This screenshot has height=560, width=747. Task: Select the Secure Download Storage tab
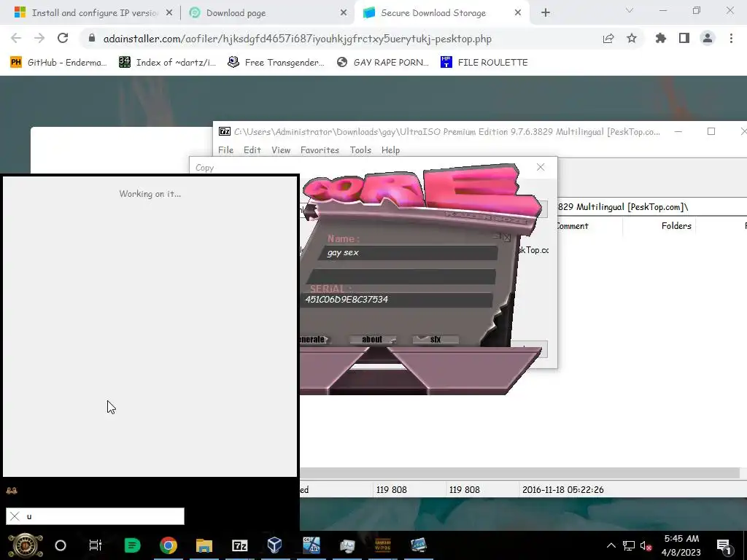tap(441, 13)
